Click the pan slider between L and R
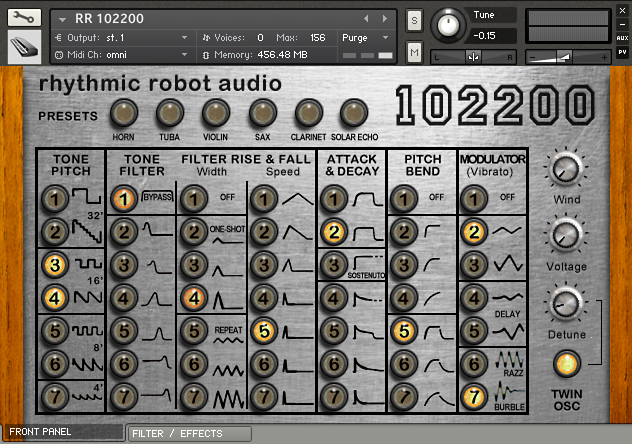This screenshot has width=632, height=444. tap(473, 57)
